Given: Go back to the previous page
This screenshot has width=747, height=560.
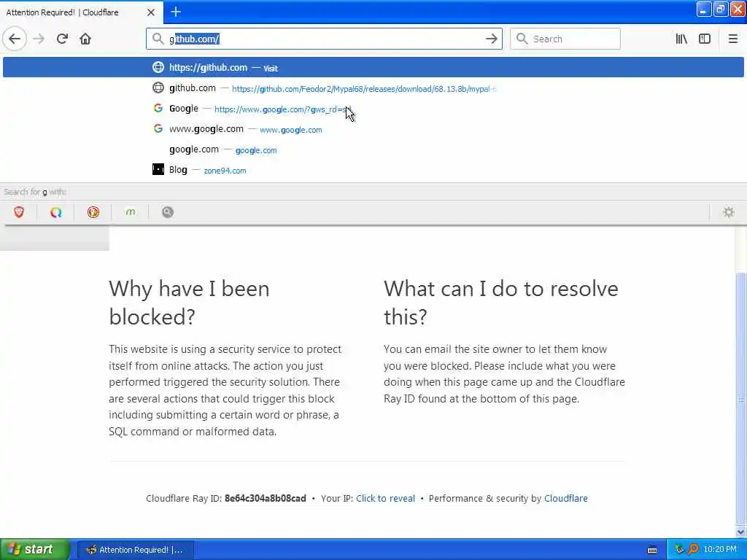Looking at the screenshot, I should [x=15, y=39].
